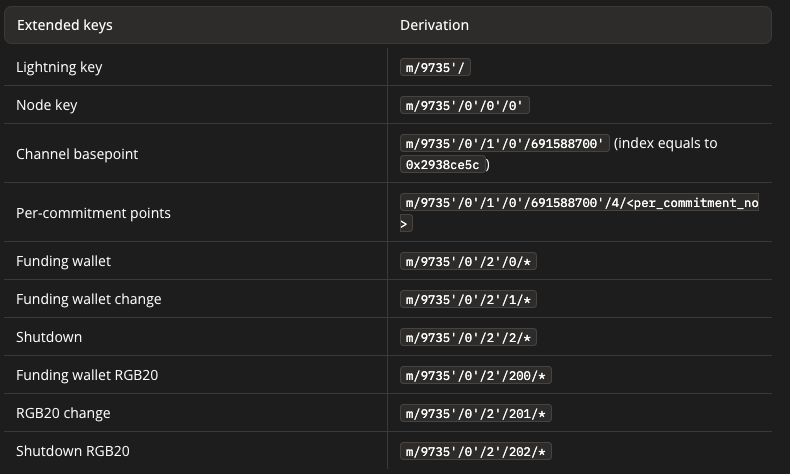
Task: Click the m/9735'/ derivation path
Action: [435, 67]
